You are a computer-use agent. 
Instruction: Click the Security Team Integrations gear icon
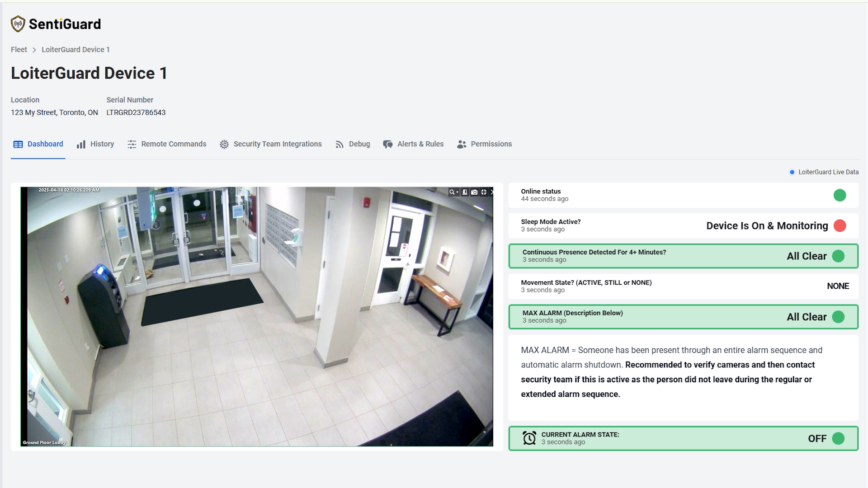[x=224, y=144]
